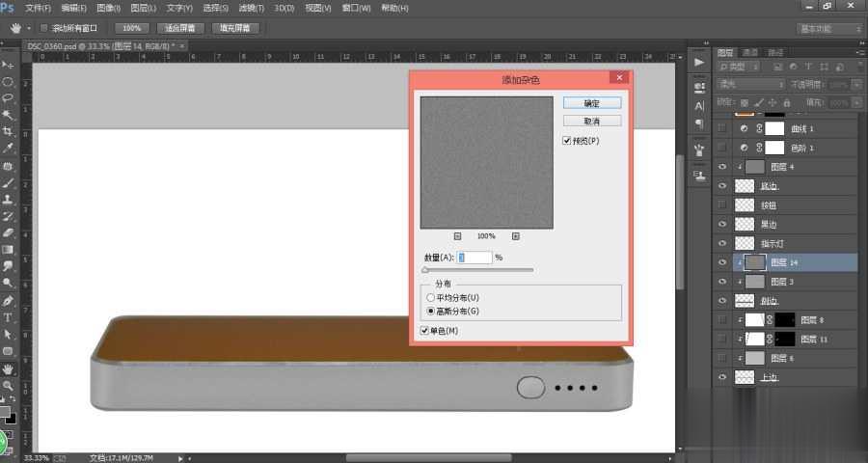This screenshot has height=463, width=868.
Task: Toggle the Monochromatic checkbox
Action: (x=424, y=331)
